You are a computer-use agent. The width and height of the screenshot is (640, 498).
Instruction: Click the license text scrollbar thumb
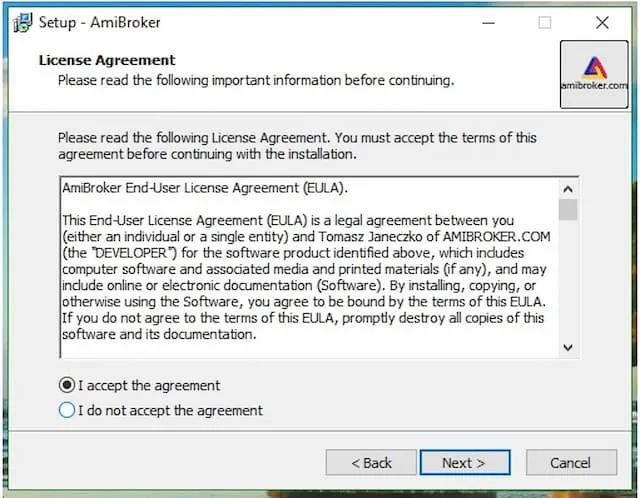[568, 209]
